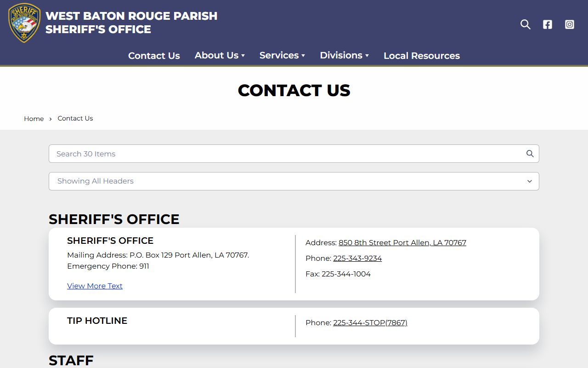
Task: Select the fax number 225-344-1004 text
Action: [x=346, y=274]
